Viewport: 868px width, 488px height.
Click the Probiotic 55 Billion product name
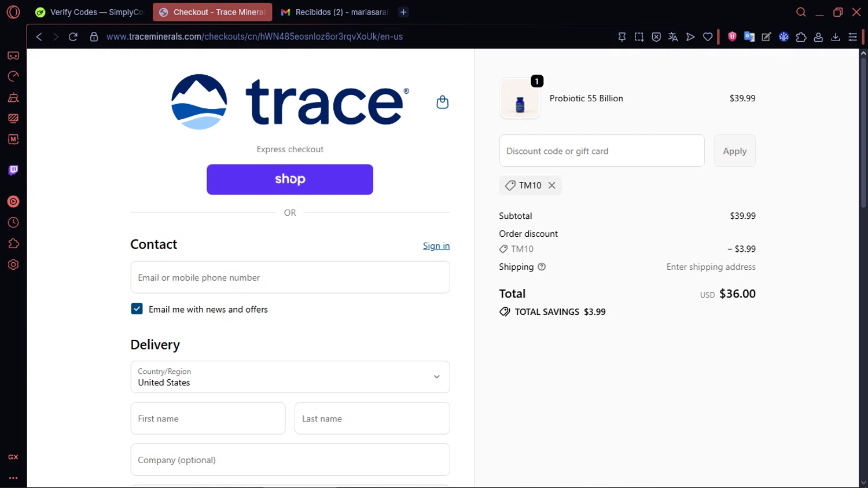[586, 98]
